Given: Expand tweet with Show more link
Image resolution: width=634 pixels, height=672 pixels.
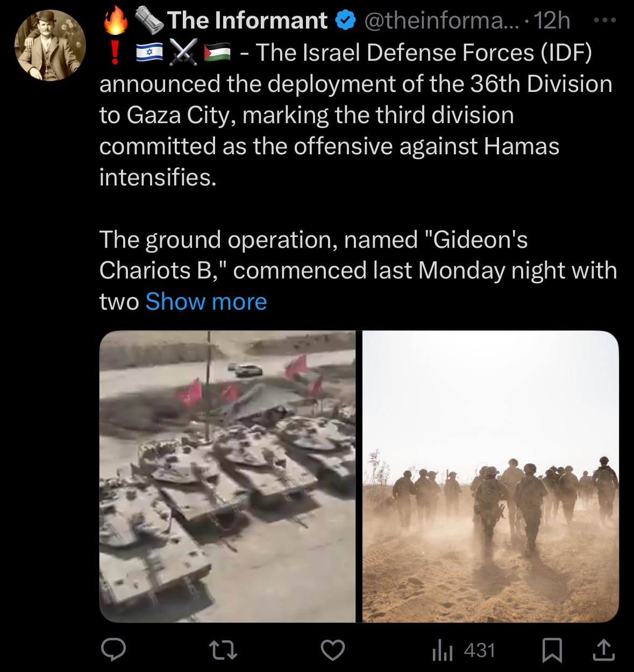Looking at the screenshot, I should click(x=206, y=301).
